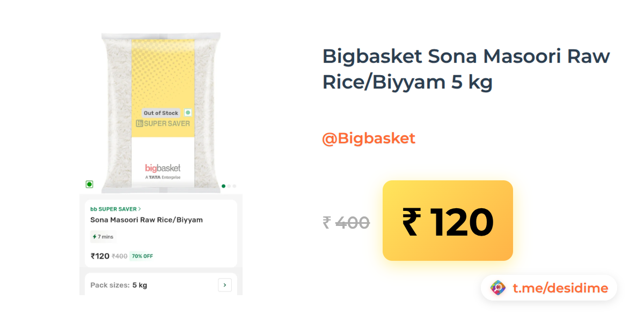Open the Pack sizes 5 kg row
The image size is (644, 322).
pos(161,285)
